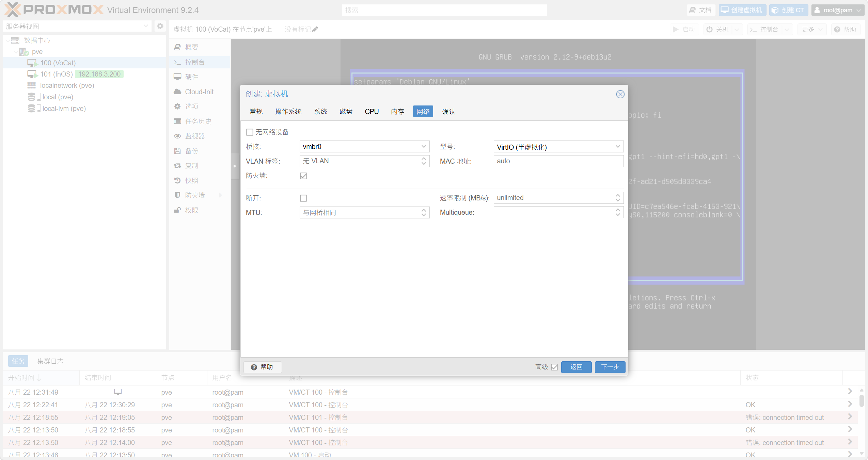The width and height of the screenshot is (868, 460).
Task: Click the toolbar 帮助 help button
Action: click(846, 30)
